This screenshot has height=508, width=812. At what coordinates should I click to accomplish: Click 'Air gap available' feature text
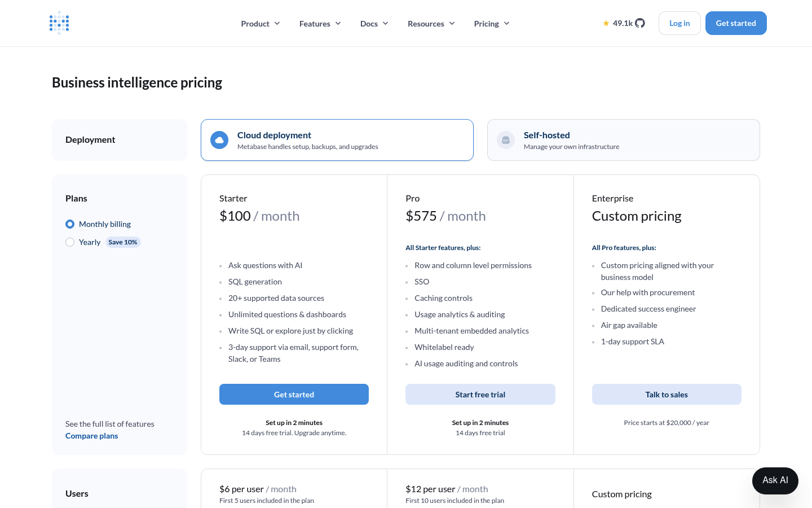pos(629,325)
